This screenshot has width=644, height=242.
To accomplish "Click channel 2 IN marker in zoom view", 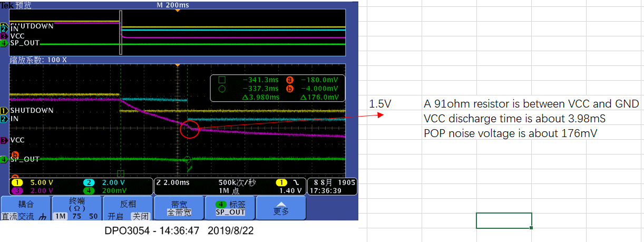I will click(x=4, y=119).
